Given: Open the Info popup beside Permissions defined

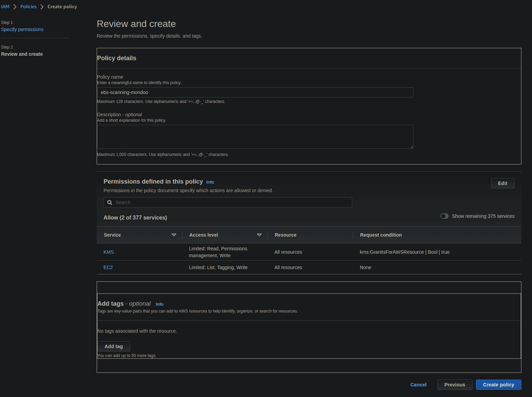Looking at the screenshot, I should pyautogui.click(x=210, y=182).
